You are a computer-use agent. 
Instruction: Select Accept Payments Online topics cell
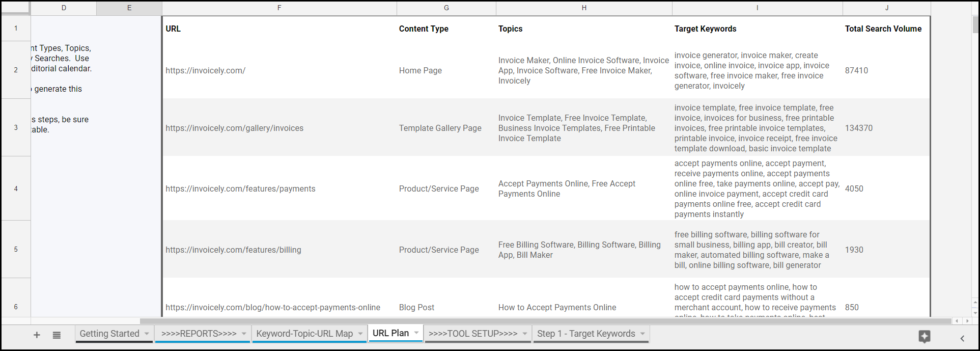tap(584, 188)
